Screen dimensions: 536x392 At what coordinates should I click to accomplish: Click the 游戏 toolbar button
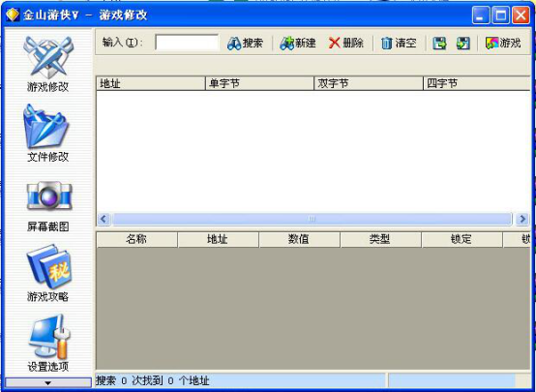[x=503, y=44]
